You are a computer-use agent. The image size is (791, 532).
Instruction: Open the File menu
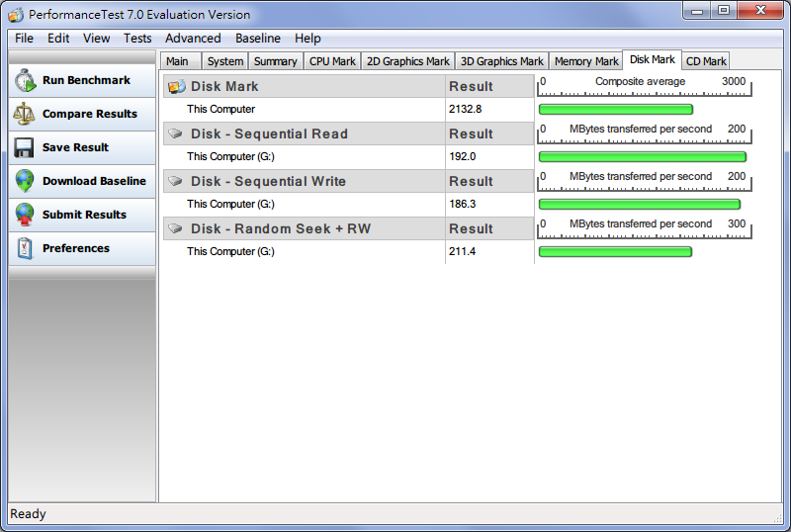coord(24,39)
